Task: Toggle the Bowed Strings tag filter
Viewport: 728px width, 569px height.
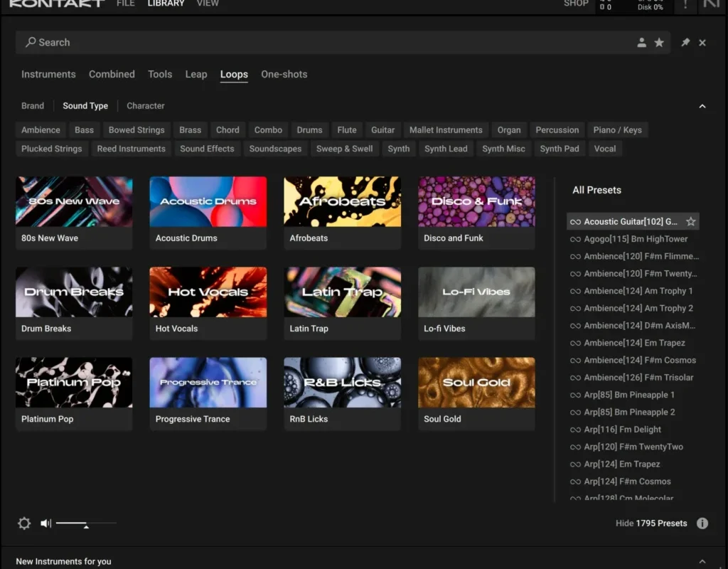Action: pyautogui.click(x=136, y=130)
